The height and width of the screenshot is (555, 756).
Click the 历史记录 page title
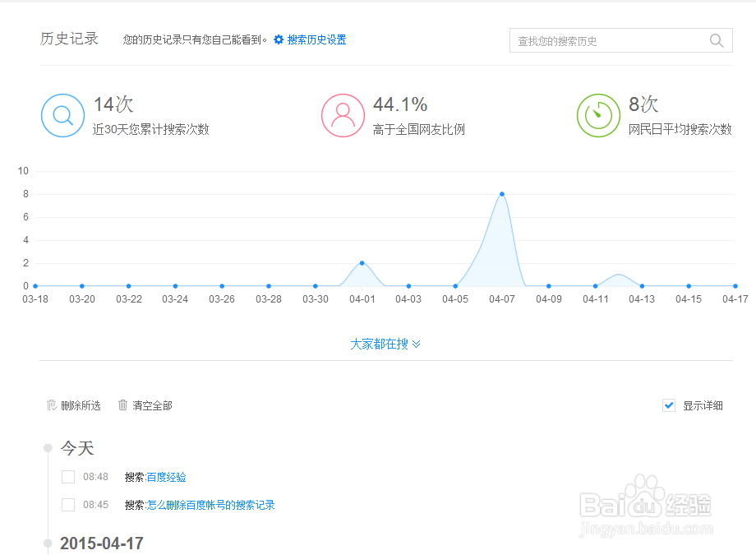69,39
